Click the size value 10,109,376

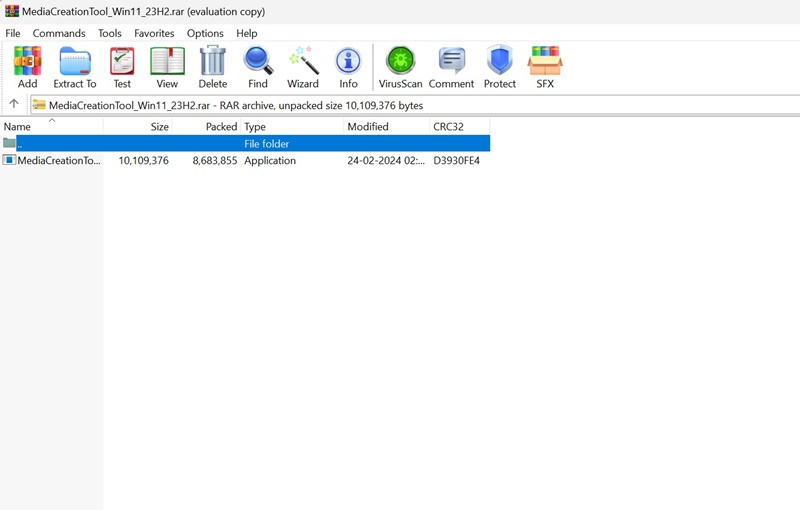[143, 160]
